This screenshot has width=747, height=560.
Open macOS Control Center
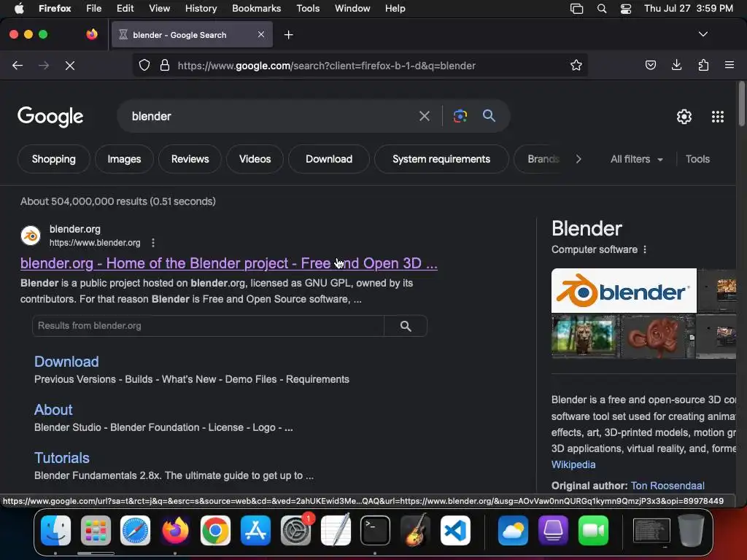coord(625,9)
